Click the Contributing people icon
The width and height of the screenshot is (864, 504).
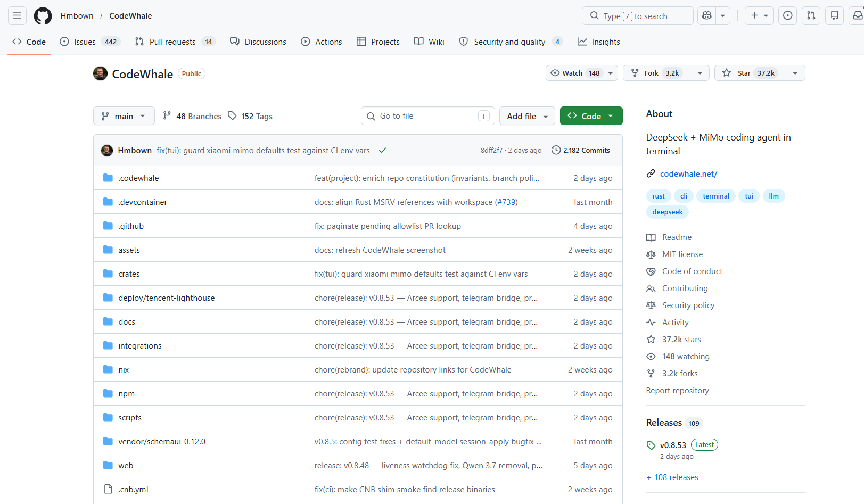pos(651,288)
